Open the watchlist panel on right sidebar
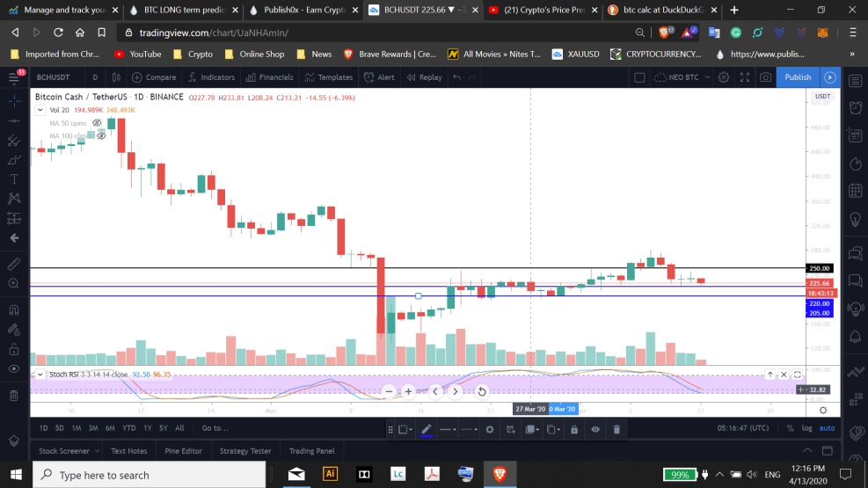 tap(856, 81)
